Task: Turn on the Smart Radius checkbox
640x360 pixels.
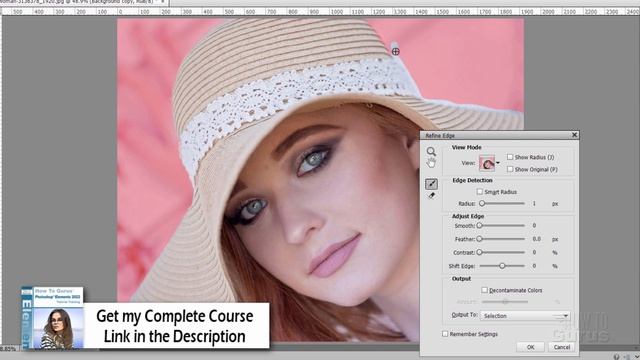Action: click(x=480, y=191)
